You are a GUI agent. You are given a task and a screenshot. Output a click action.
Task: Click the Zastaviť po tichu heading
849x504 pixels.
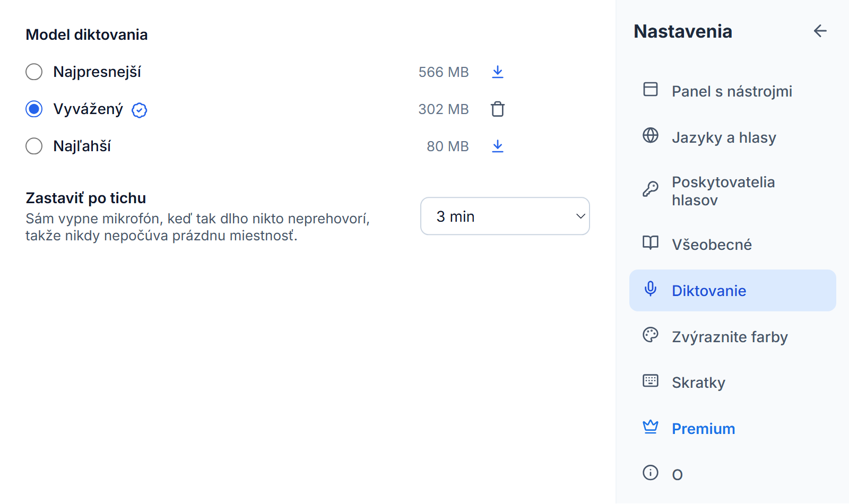[x=86, y=198]
